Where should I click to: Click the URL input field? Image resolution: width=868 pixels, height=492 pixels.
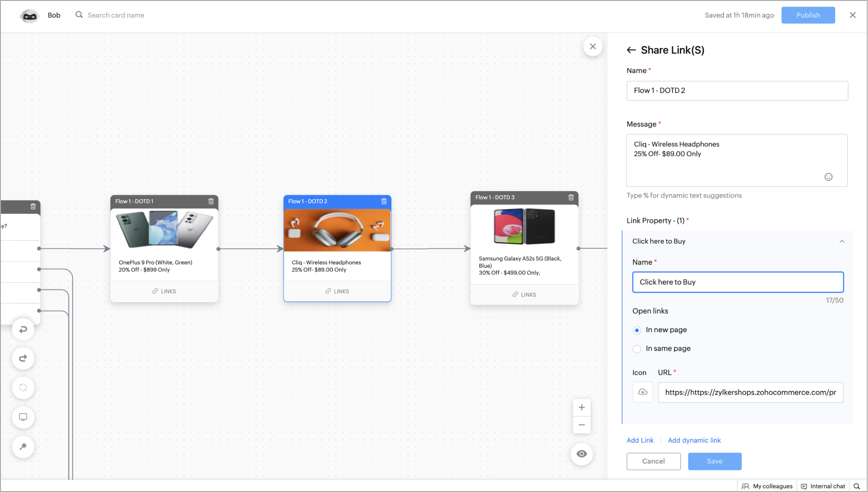(x=750, y=392)
